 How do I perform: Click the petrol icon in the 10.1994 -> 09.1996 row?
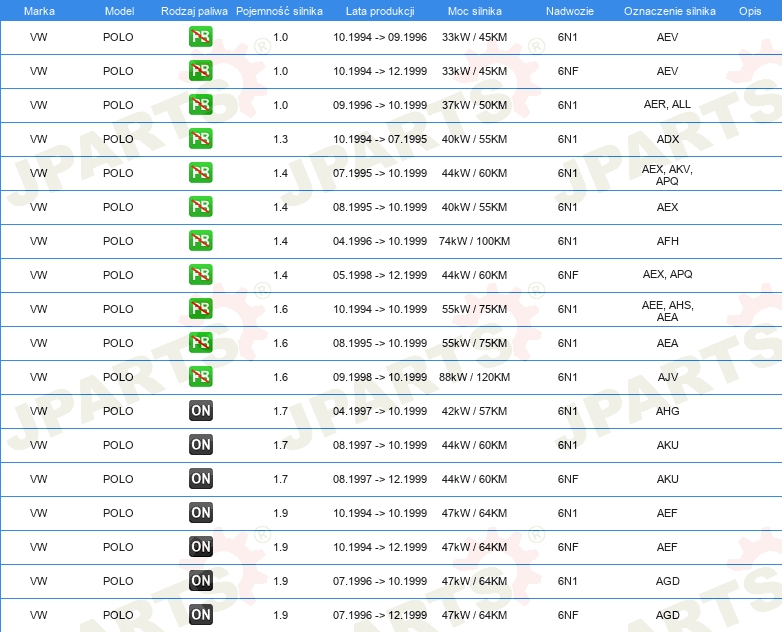(200, 36)
